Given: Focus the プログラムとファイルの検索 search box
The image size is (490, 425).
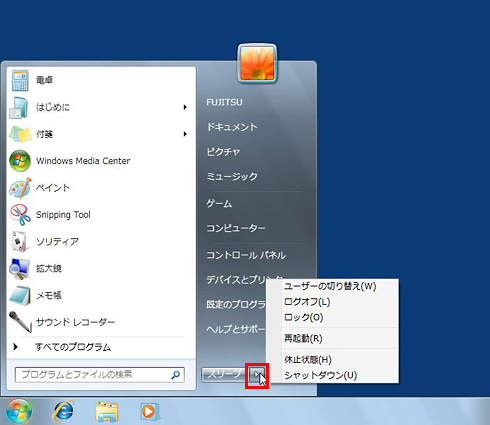Looking at the screenshot, I should pyautogui.click(x=100, y=375).
